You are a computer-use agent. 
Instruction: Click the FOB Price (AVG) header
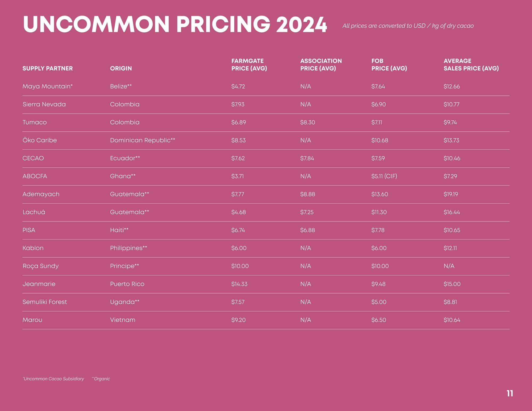(x=389, y=65)
